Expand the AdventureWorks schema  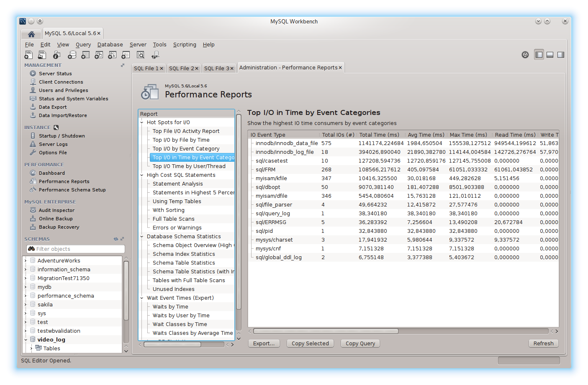26,260
